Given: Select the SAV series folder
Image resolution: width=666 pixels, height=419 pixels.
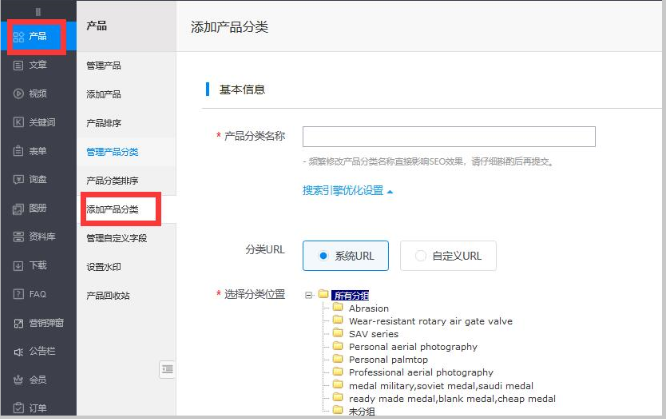Looking at the screenshot, I should [338, 334].
